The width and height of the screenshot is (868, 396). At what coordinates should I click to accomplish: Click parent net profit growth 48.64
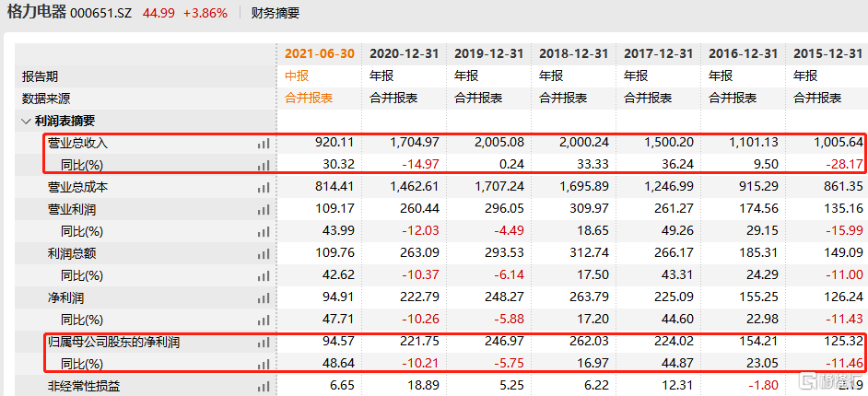point(339,364)
